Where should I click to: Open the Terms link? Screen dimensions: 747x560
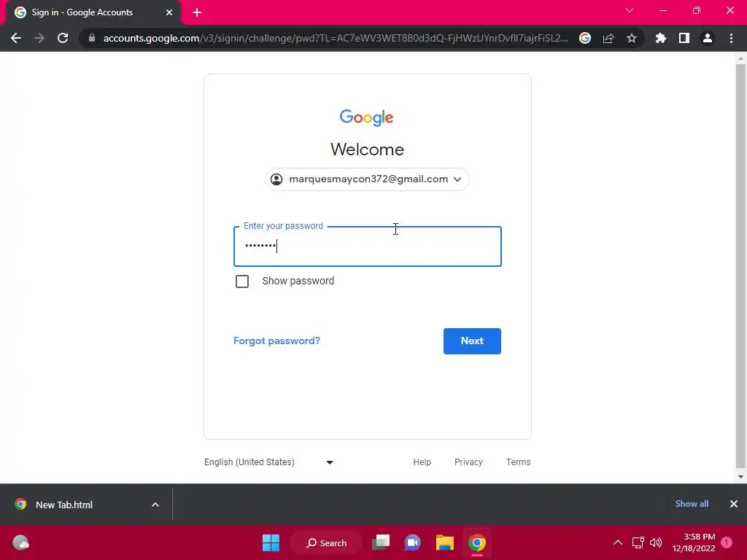click(x=519, y=462)
